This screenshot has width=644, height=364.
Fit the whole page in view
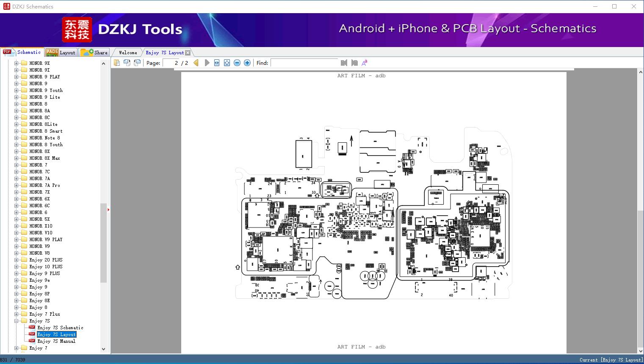pyautogui.click(x=227, y=63)
